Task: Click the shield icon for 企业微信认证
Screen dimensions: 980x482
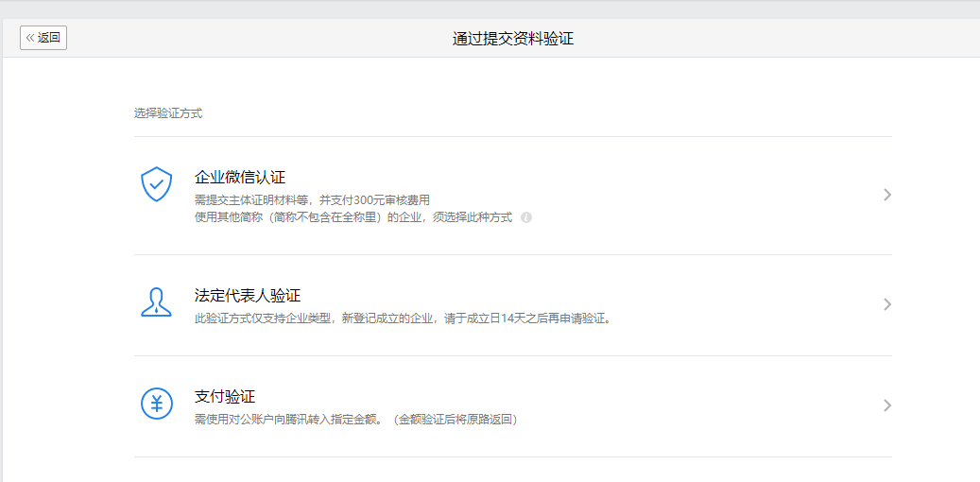Action: 156,184
